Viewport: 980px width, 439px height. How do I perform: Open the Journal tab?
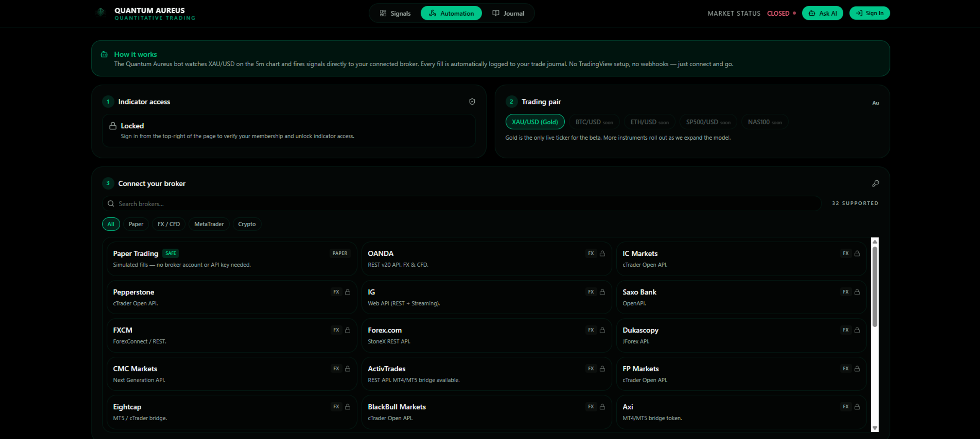tap(508, 13)
